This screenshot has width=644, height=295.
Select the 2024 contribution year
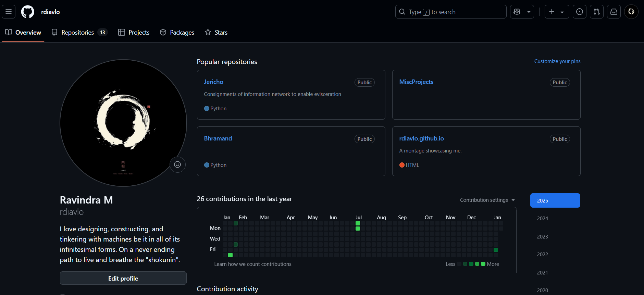542,219
